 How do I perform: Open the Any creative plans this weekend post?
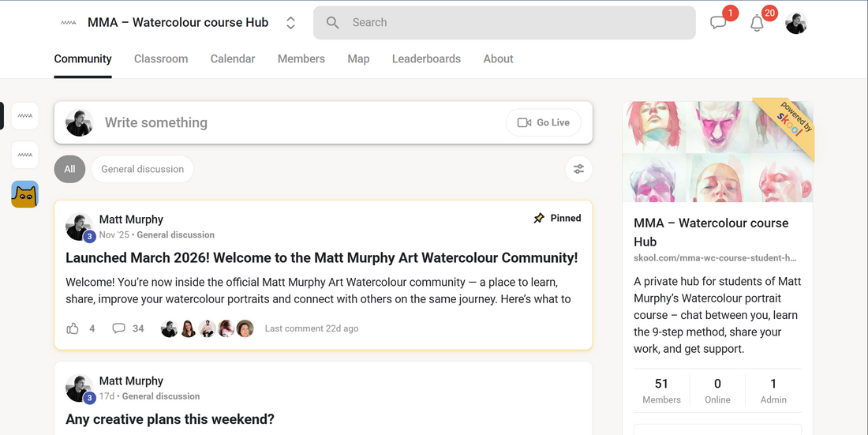pyautogui.click(x=170, y=419)
